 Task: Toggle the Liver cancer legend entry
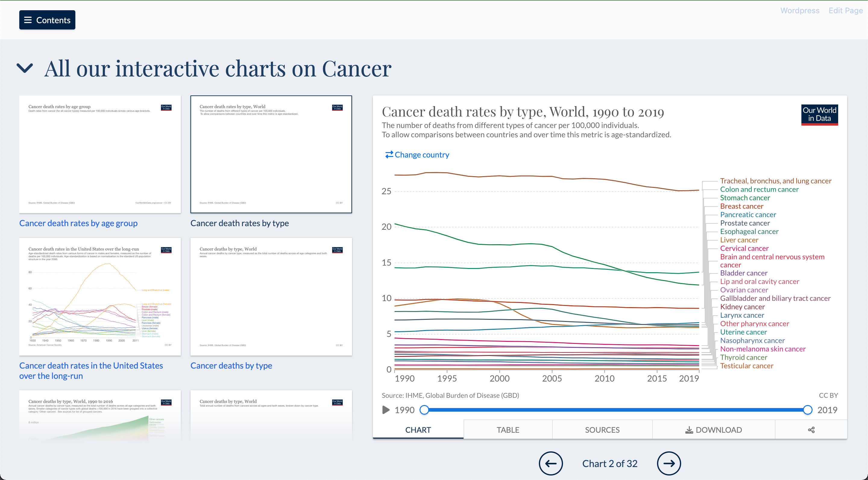[739, 240]
